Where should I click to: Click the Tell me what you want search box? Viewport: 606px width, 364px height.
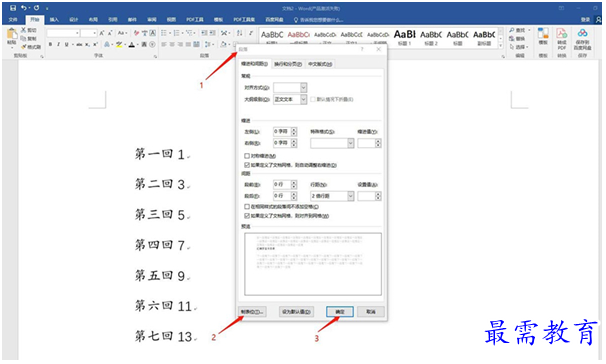click(x=319, y=19)
